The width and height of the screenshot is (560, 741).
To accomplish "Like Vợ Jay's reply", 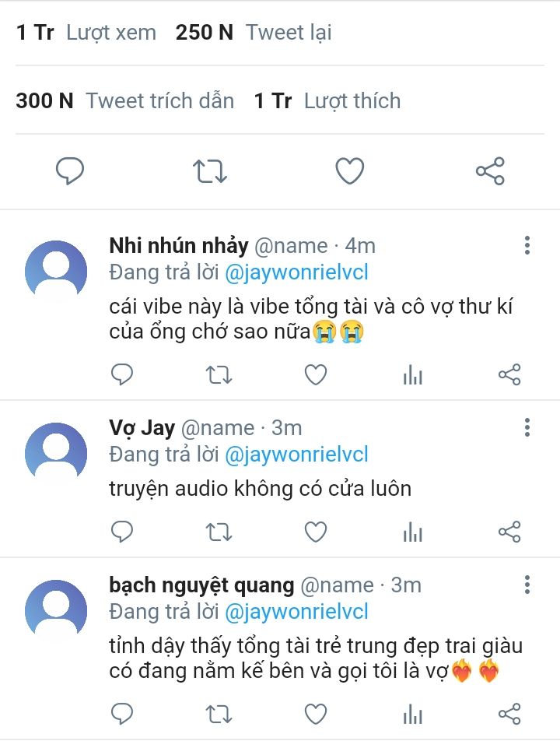I will [x=315, y=532].
